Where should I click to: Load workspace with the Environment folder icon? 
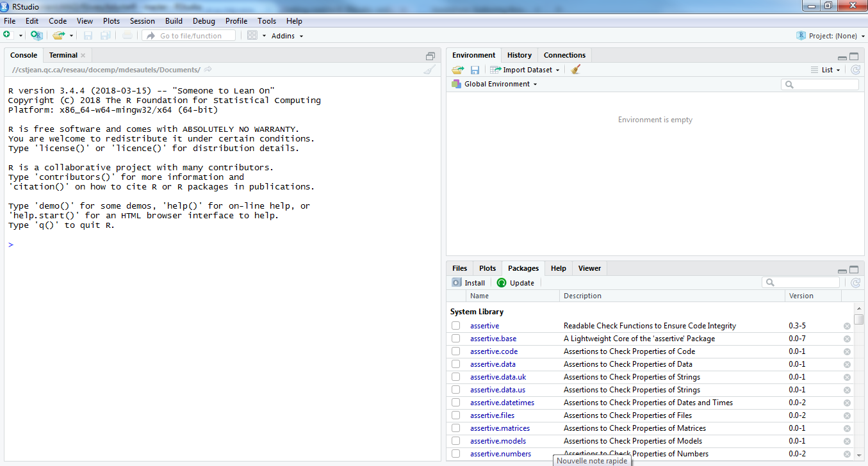(457, 69)
